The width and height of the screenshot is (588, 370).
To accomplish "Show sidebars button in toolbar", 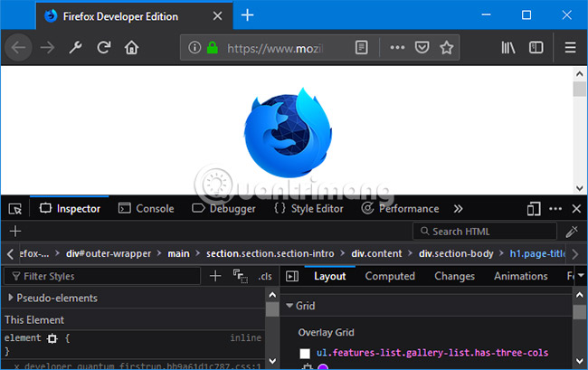I will pos(536,48).
